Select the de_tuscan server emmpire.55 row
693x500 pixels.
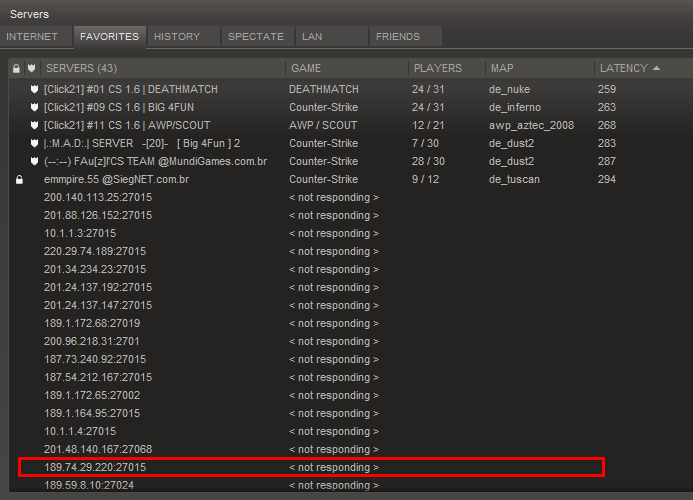[117, 180]
